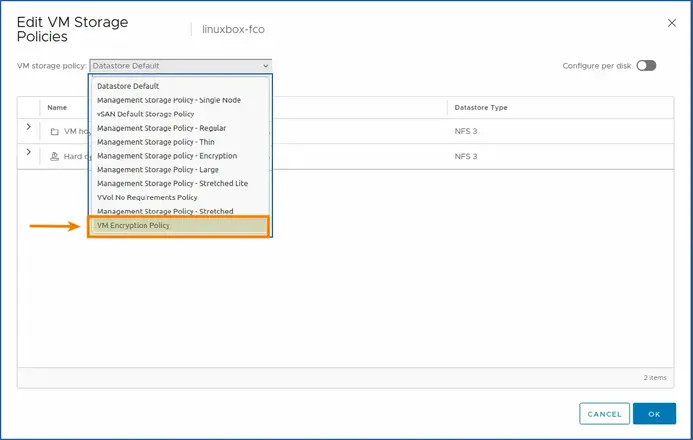Pick Management Storage Policy - Large
The width and height of the screenshot is (693, 440).
[158, 170]
